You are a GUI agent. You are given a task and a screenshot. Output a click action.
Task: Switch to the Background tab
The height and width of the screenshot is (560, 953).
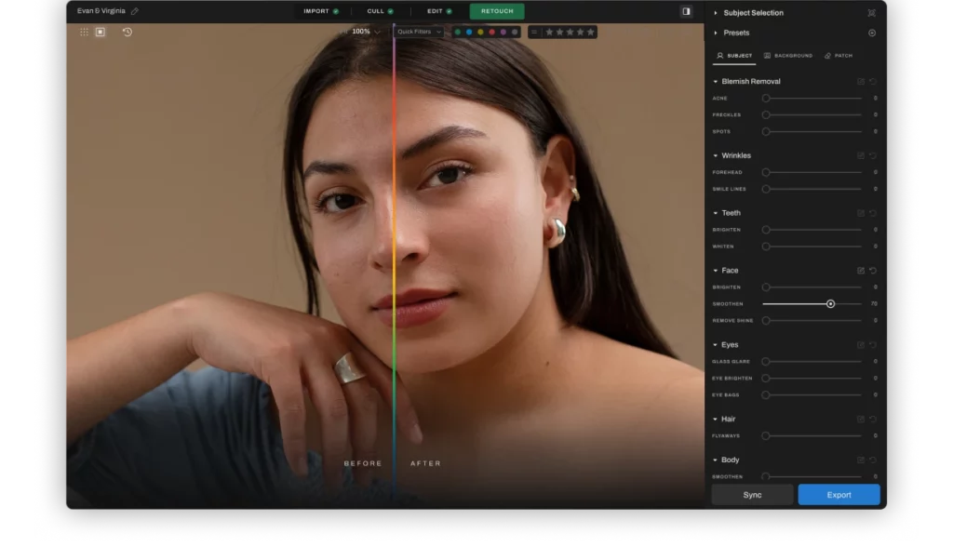(x=788, y=56)
